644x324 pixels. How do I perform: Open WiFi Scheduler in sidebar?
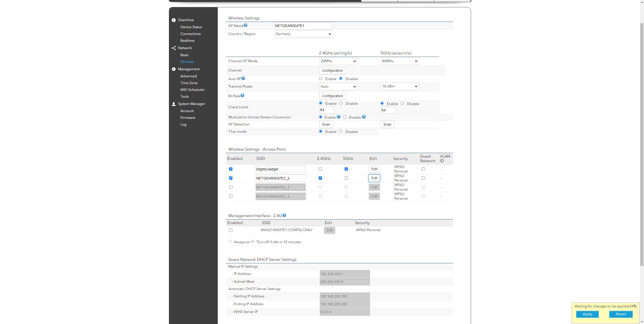tap(192, 90)
